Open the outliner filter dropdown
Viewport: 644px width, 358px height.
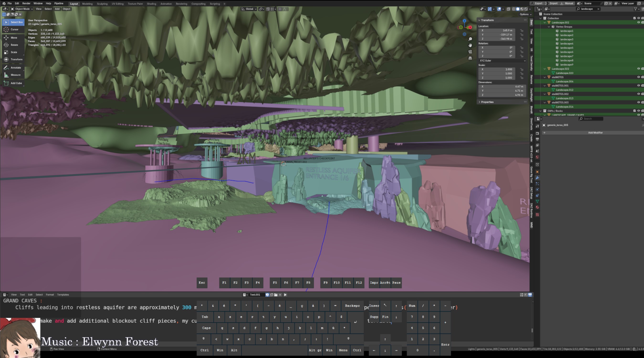click(636, 9)
